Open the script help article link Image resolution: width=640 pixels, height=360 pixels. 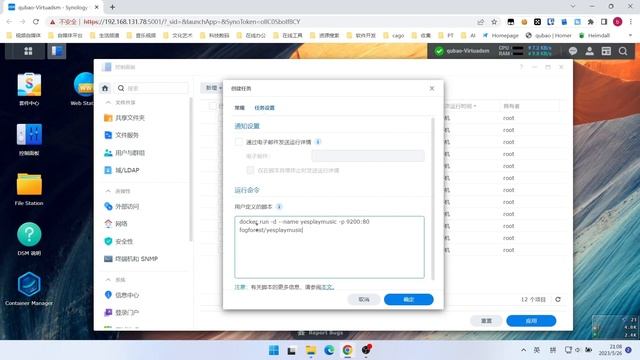click(328, 287)
